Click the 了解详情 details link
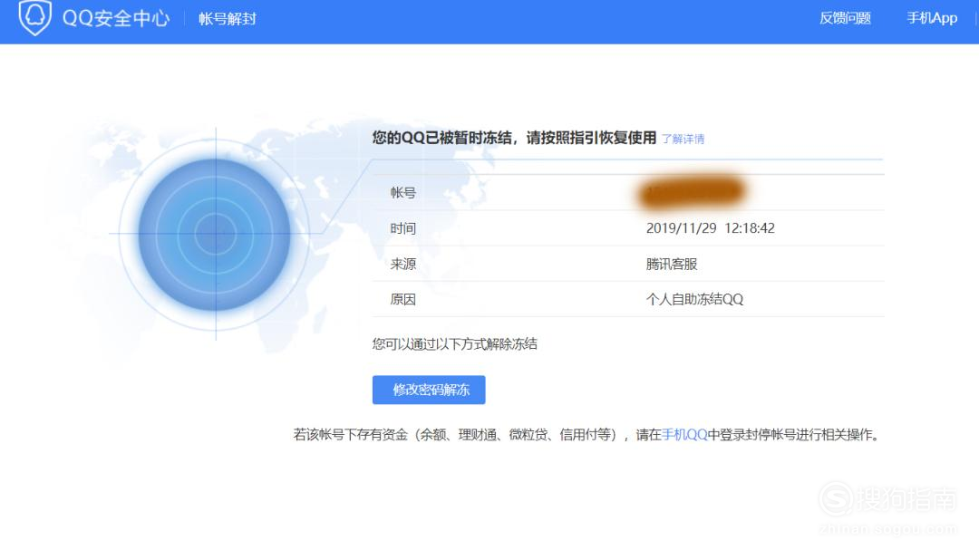 (x=683, y=139)
